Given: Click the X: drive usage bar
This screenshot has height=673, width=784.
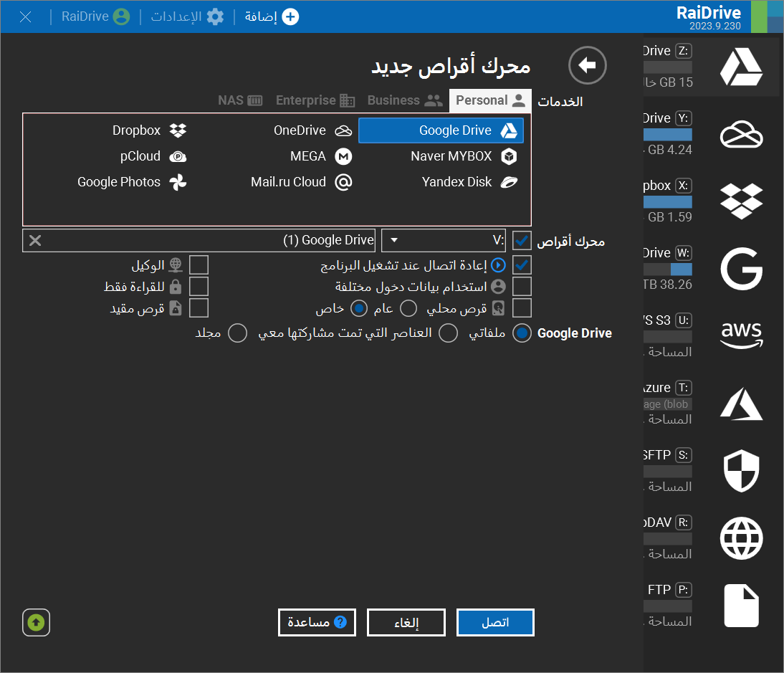Looking at the screenshot, I should [667, 202].
